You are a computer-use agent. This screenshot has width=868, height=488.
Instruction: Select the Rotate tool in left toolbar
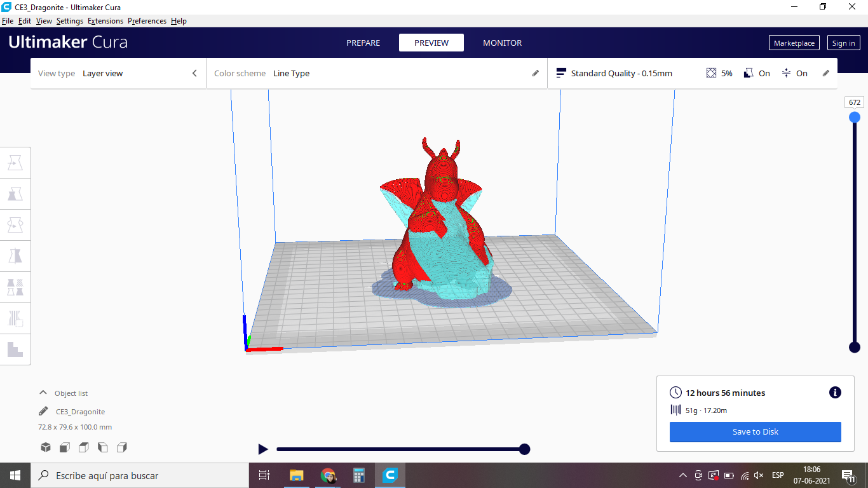point(15,225)
